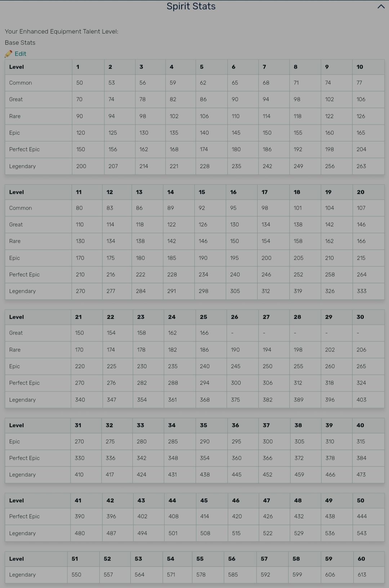Click Rare level 30 value 206
This screenshot has height=588, width=389.
(361, 350)
